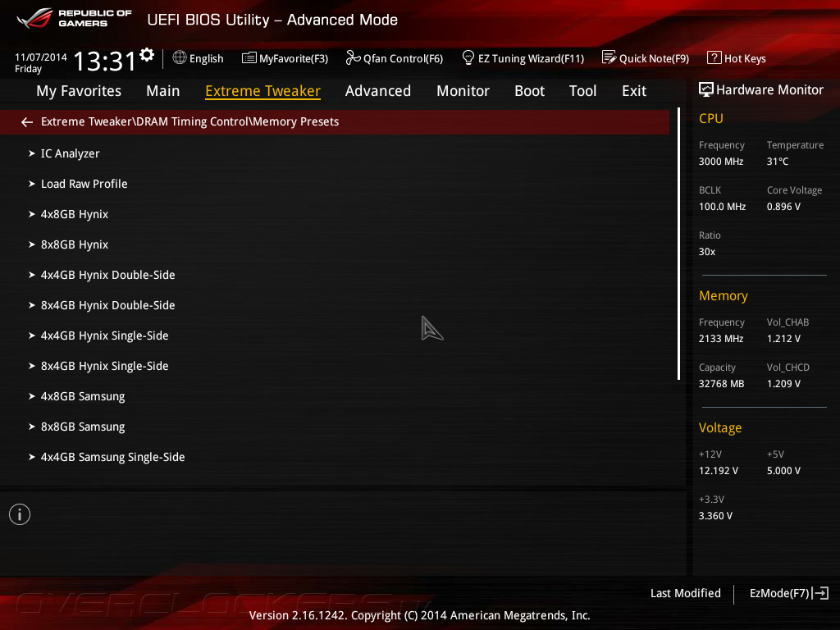Click CPU frequency value 3000 MHz
The width and height of the screenshot is (840, 630).
720,162
